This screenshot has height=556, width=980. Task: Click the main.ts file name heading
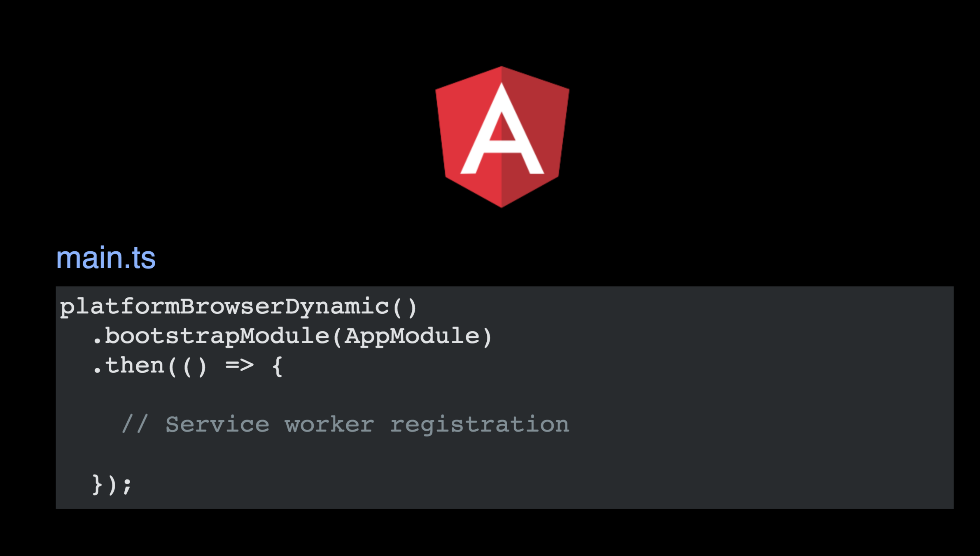click(106, 258)
